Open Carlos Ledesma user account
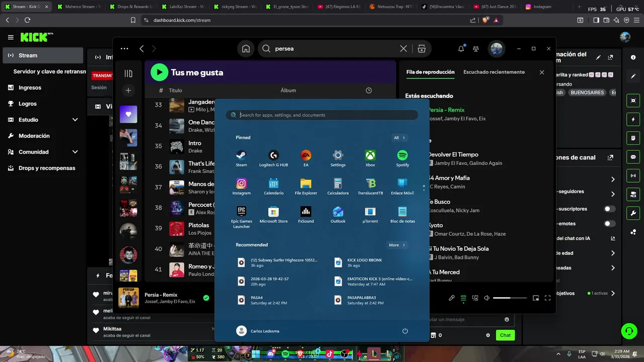The width and height of the screenshot is (644, 362). tap(258, 331)
